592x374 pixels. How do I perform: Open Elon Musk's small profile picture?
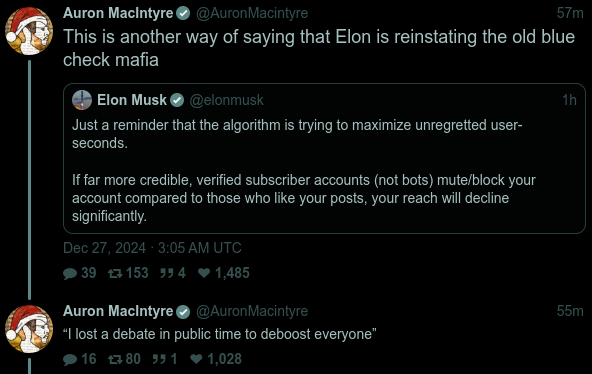(x=82, y=100)
